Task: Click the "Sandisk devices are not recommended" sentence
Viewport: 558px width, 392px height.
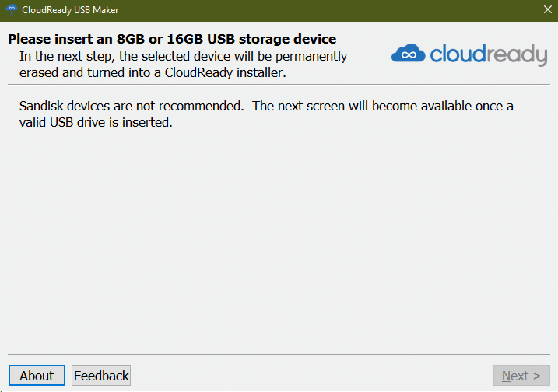Action: (132, 106)
